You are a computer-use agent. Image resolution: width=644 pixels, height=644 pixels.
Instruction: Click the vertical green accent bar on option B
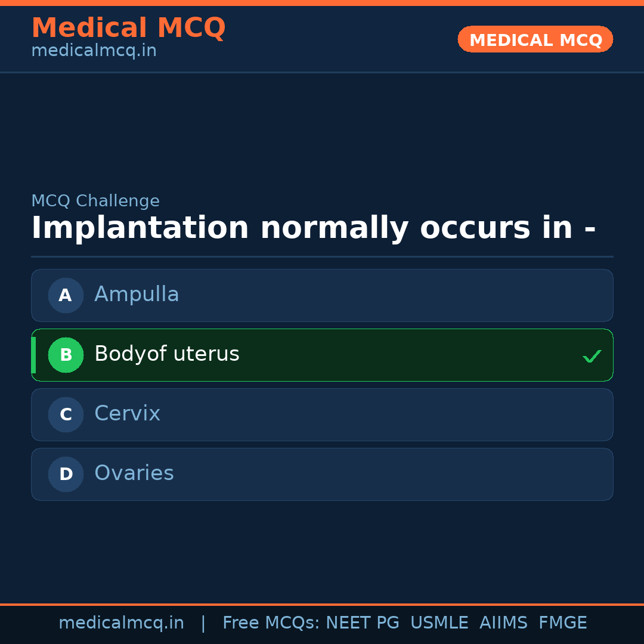pyautogui.click(x=33, y=355)
